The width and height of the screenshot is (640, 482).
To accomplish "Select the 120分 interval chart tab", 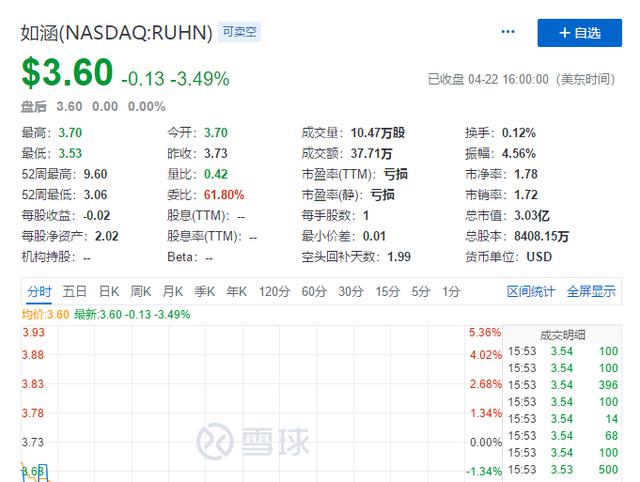I will click(274, 291).
